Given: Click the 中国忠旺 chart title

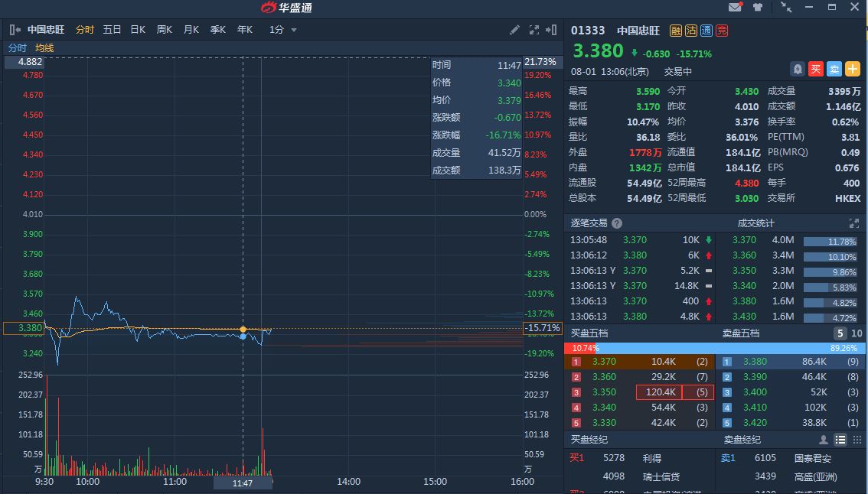Looking at the screenshot, I should click(x=46, y=30).
